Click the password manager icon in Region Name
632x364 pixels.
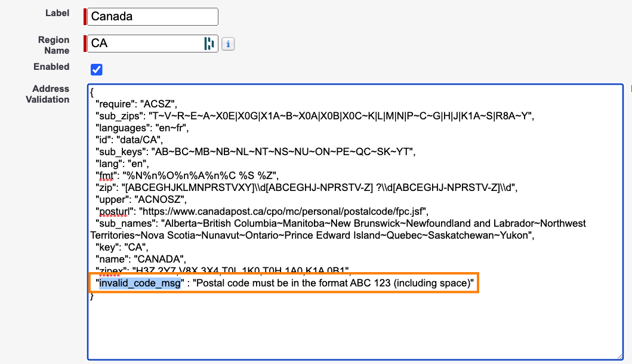(209, 43)
